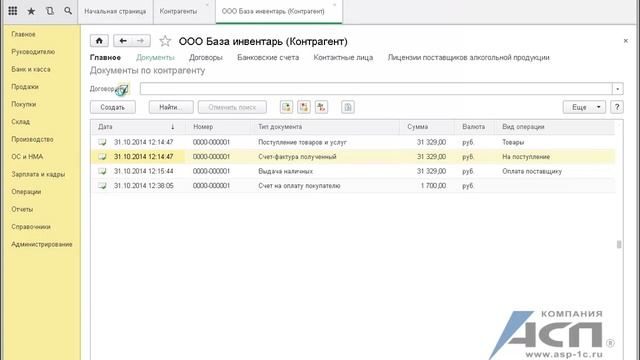Open the ОС и НМА sidebar section
Screen dimensions: 640x360
27,157
